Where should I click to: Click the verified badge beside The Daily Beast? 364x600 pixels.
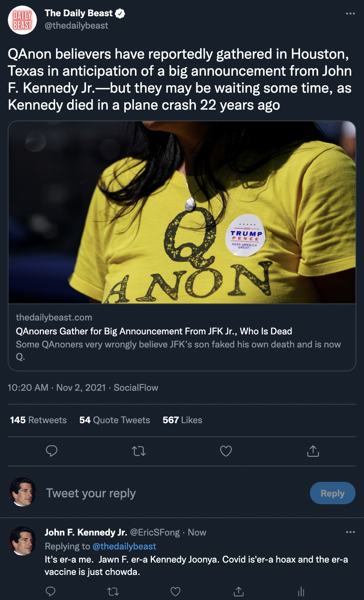click(x=120, y=14)
